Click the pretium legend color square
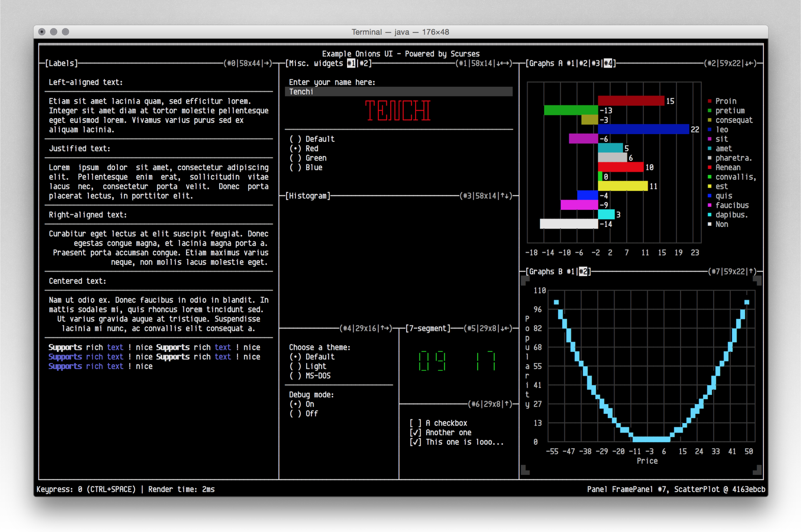 [x=710, y=111]
